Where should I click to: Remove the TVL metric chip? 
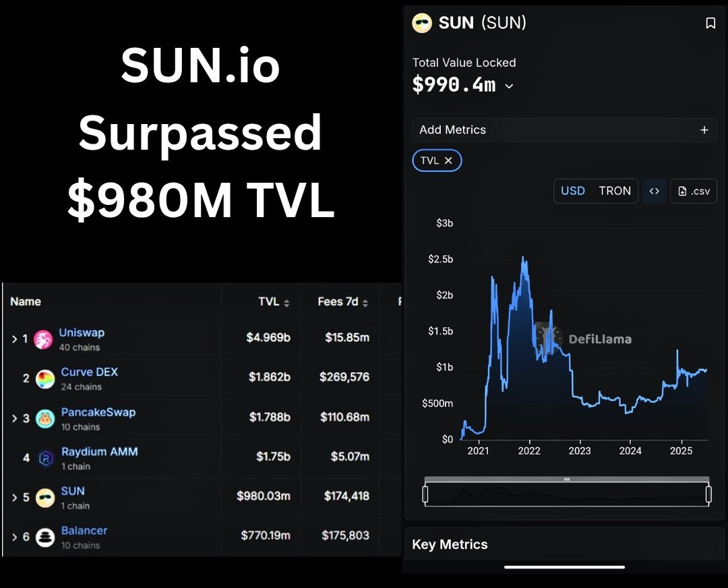click(x=448, y=160)
